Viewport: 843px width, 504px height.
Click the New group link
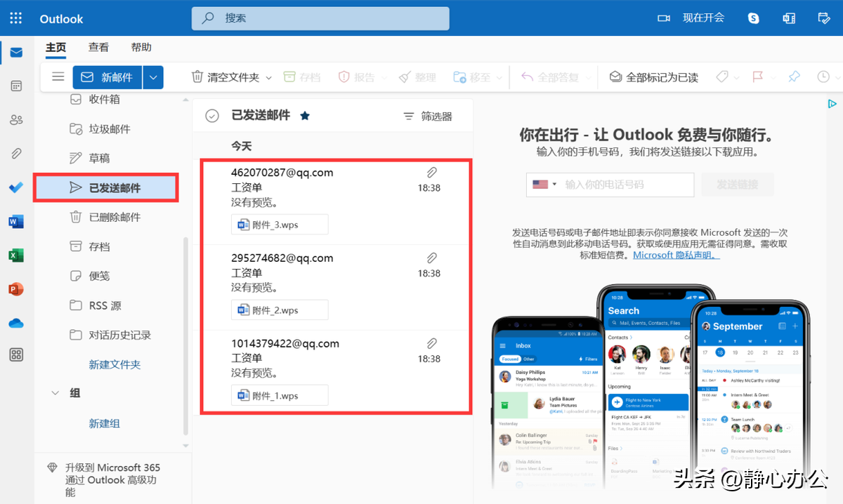click(x=104, y=423)
